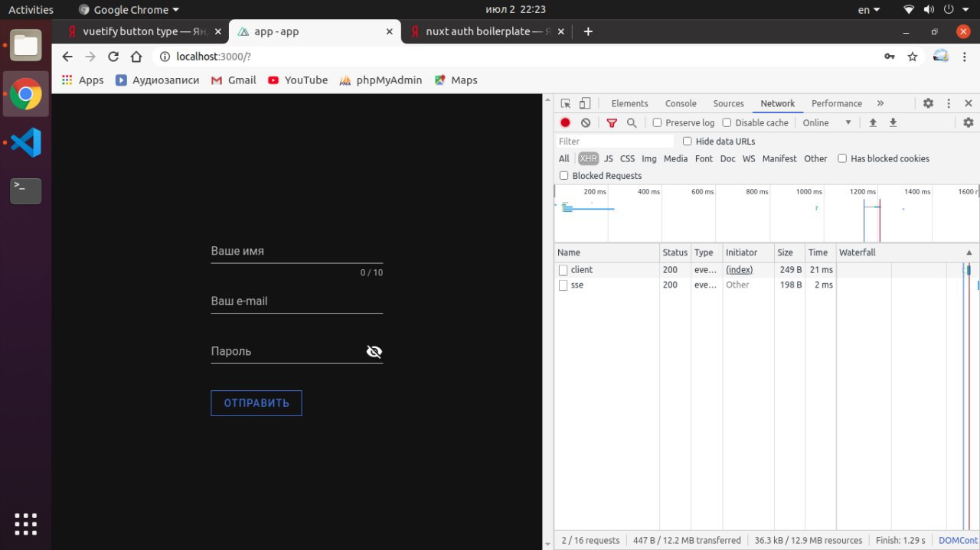The height and width of the screenshot is (550, 980).
Task: Toggle device toolbar icon in DevTools
Action: click(585, 103)
